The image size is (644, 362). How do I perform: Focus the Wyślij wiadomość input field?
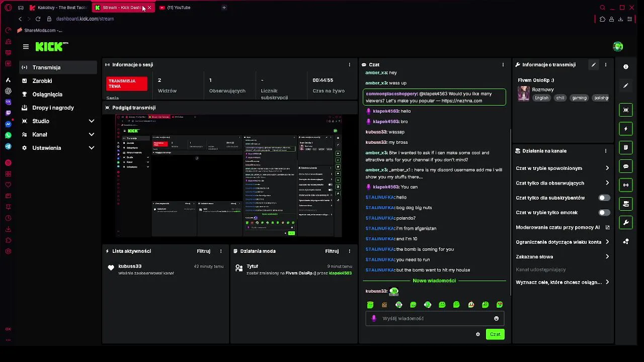pyautogui.click(x=434, y=318)
